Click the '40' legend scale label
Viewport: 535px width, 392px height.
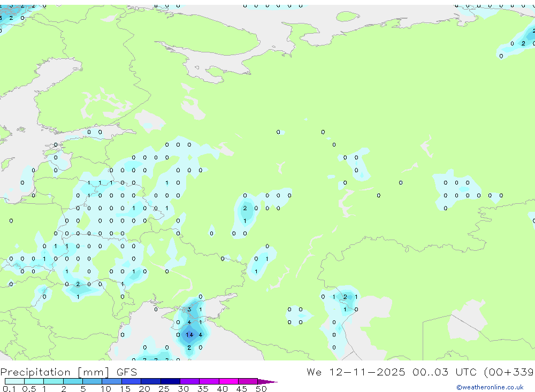tap(222, 389)
